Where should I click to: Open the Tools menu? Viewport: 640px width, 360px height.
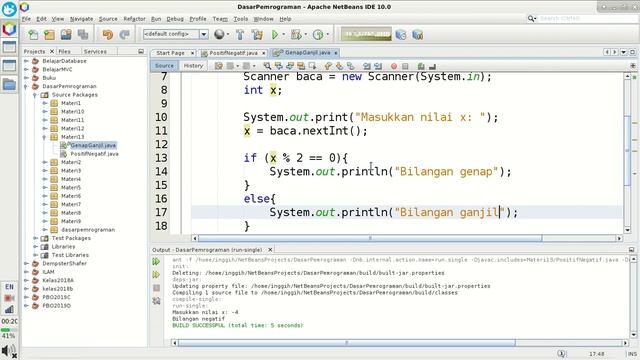[240, 19]
